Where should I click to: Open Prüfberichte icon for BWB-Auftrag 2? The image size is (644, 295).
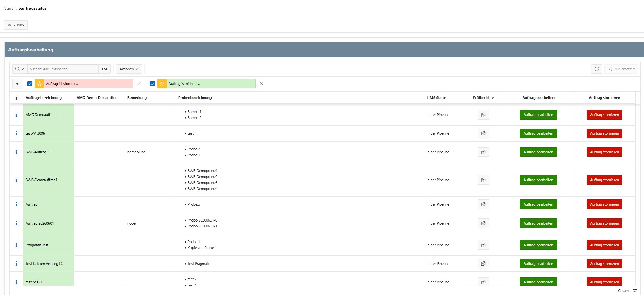[x=483, y=152]
